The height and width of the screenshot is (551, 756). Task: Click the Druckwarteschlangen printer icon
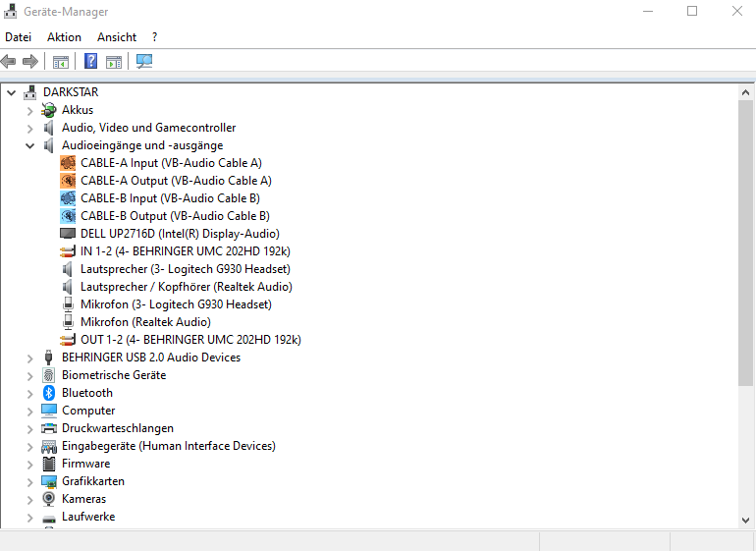point(49,428)
